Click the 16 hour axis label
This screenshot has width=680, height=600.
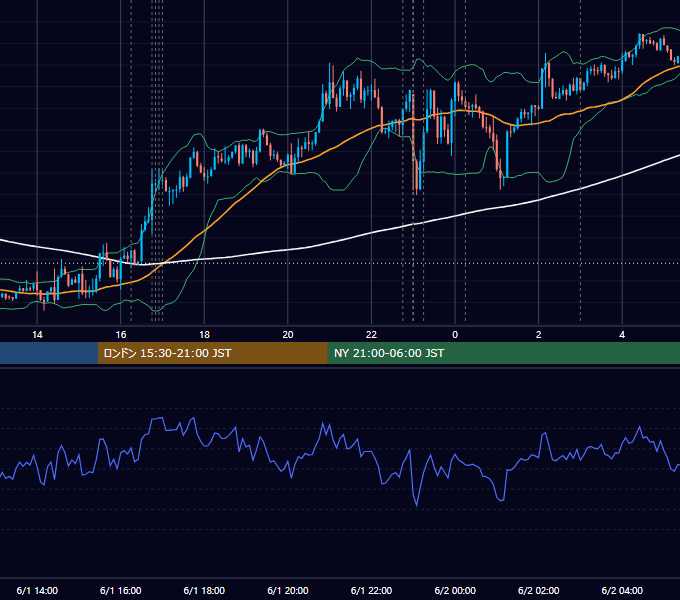121,335
